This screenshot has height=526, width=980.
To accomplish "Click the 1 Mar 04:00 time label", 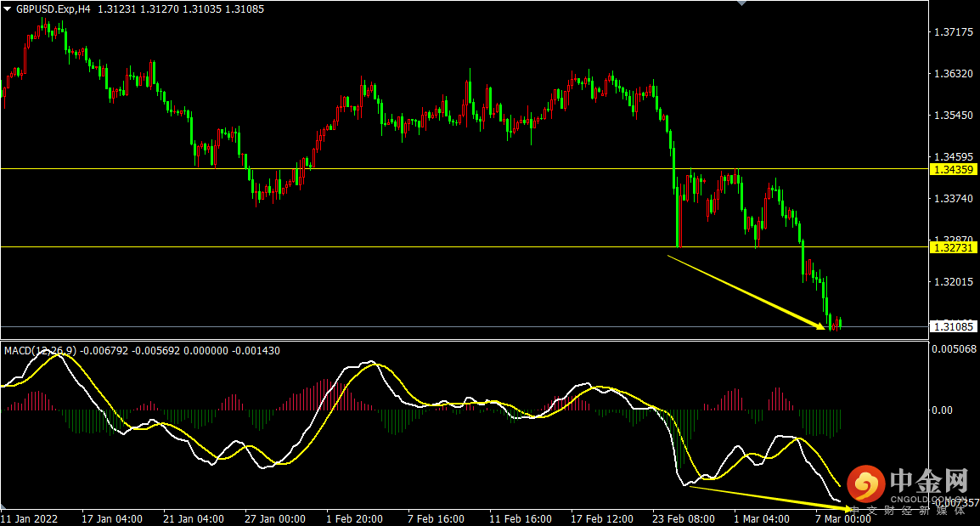I will point(762,519).
